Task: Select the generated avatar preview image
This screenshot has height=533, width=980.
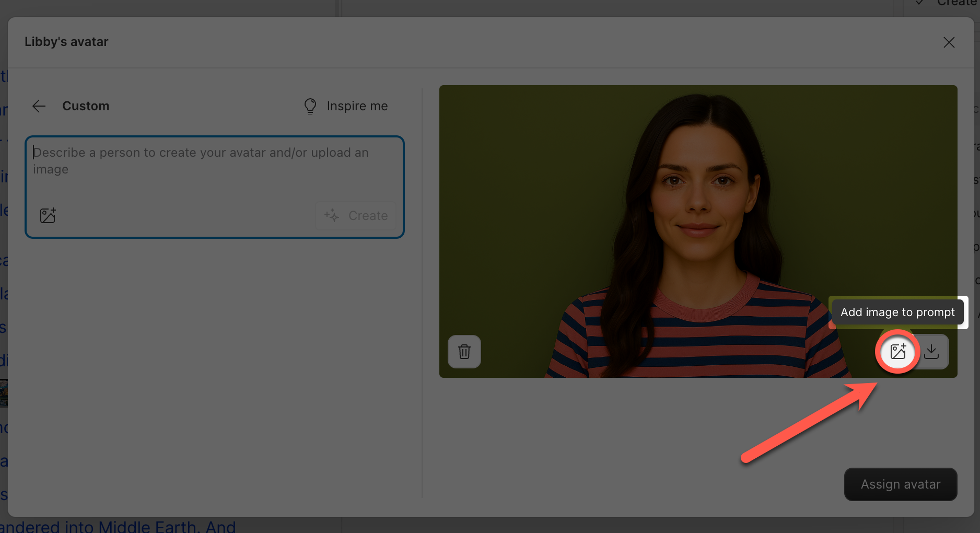Action: [x=698, y=209]
